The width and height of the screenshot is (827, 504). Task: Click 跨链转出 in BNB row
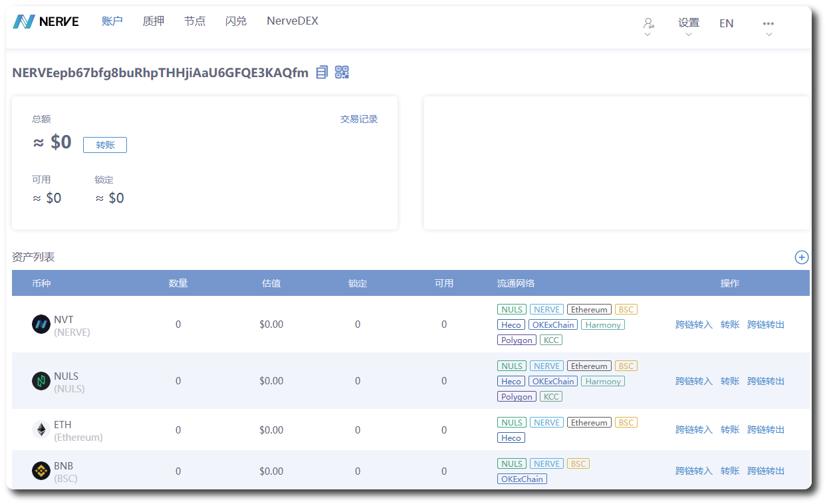(766, 471)
